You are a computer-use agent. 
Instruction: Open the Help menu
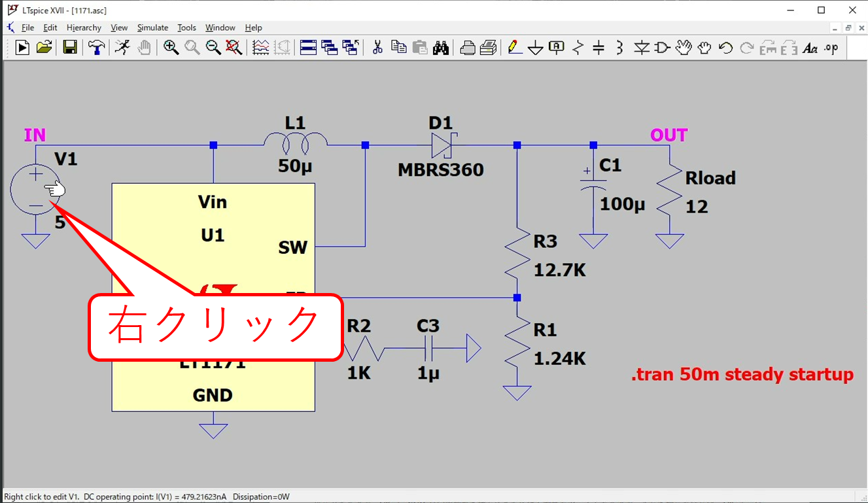253,27
